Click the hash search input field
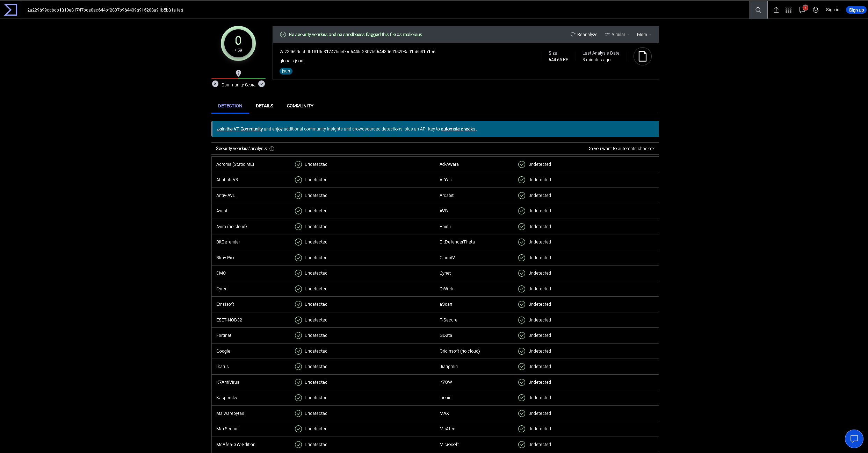The width and height of the screenshot is (868, 453). [x=384, y=10]
